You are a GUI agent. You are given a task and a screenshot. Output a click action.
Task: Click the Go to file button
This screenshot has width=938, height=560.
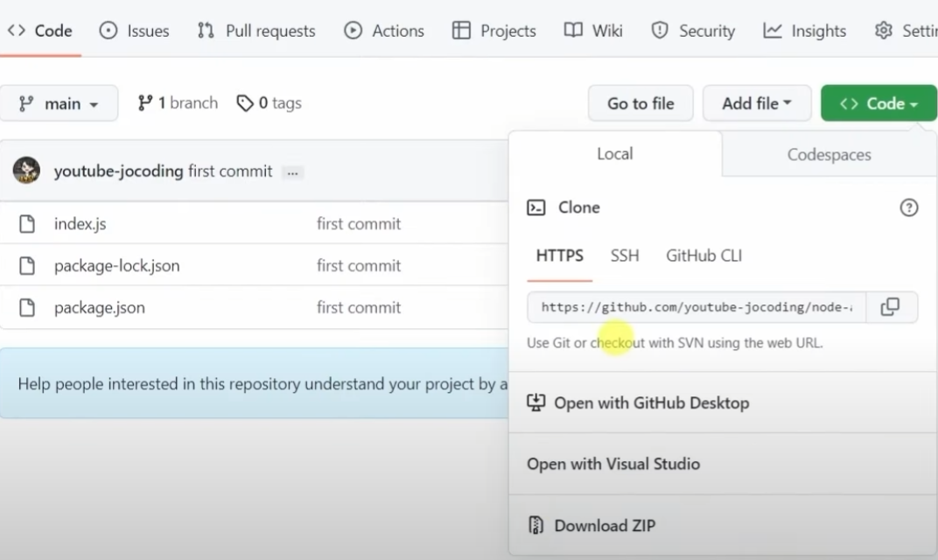(x=640, y=103)
